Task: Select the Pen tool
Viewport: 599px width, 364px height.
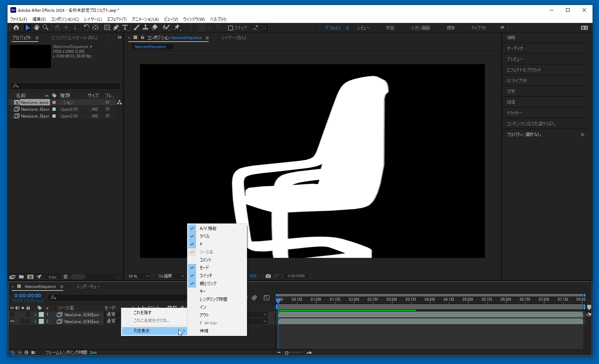Action: coord(116,28)
